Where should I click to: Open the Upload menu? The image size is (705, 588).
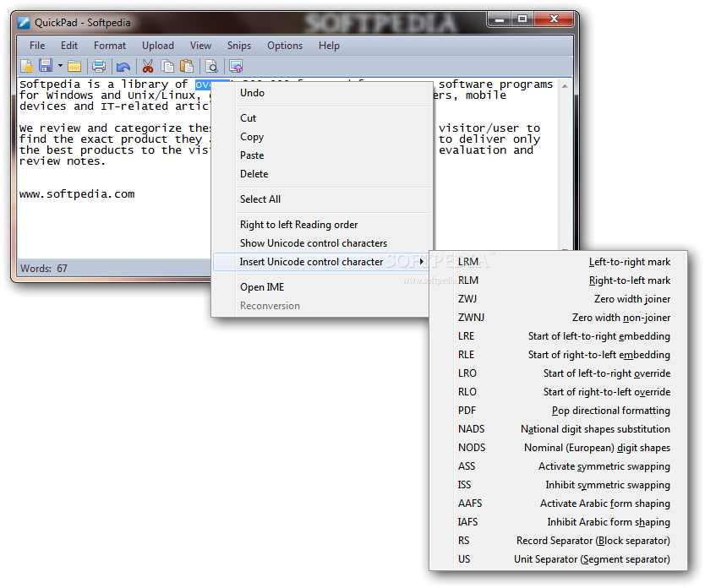pos(158,46)
